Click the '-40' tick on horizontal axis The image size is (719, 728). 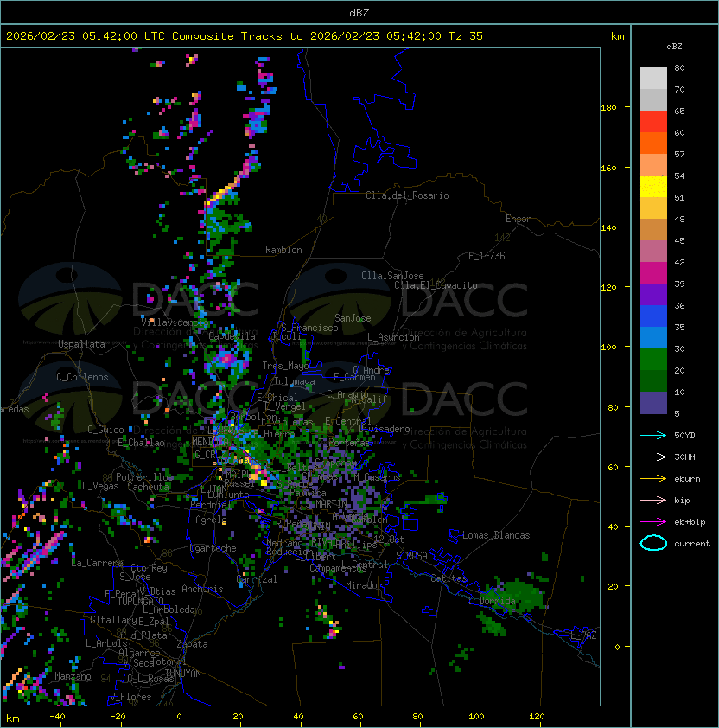[58, 717]
